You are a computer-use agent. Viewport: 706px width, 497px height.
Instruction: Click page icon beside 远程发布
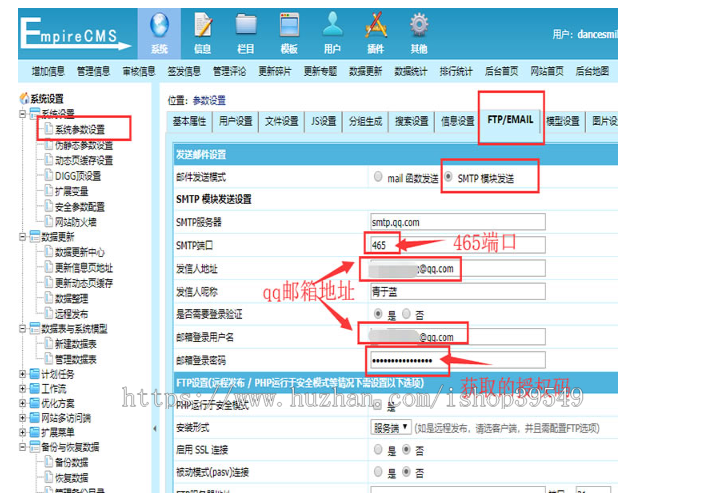click(49, 313)
